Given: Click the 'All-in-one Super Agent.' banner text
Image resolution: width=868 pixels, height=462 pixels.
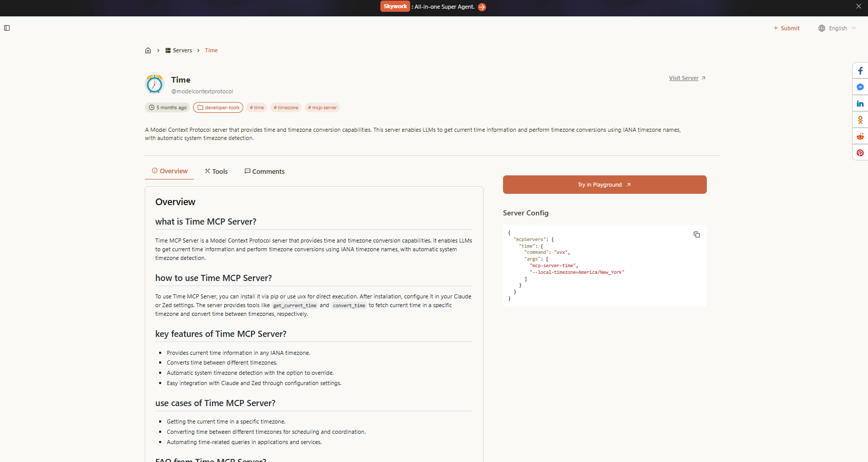Looking at the screenshot, I should [x=445, y=7].
